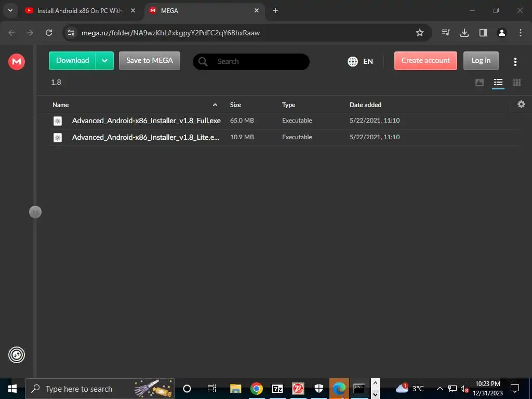Open File Explorer from taskbar
Screen dimensions: 532x399
[x=235, y=389]
